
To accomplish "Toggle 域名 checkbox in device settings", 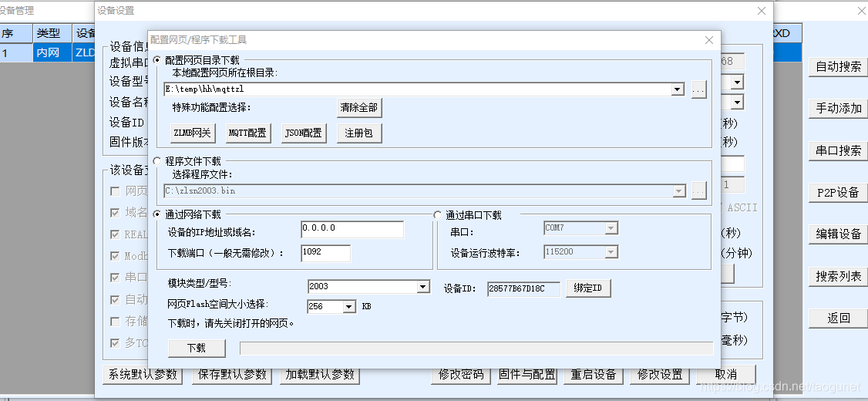I will pyautogui.click(x=115, y=213).
